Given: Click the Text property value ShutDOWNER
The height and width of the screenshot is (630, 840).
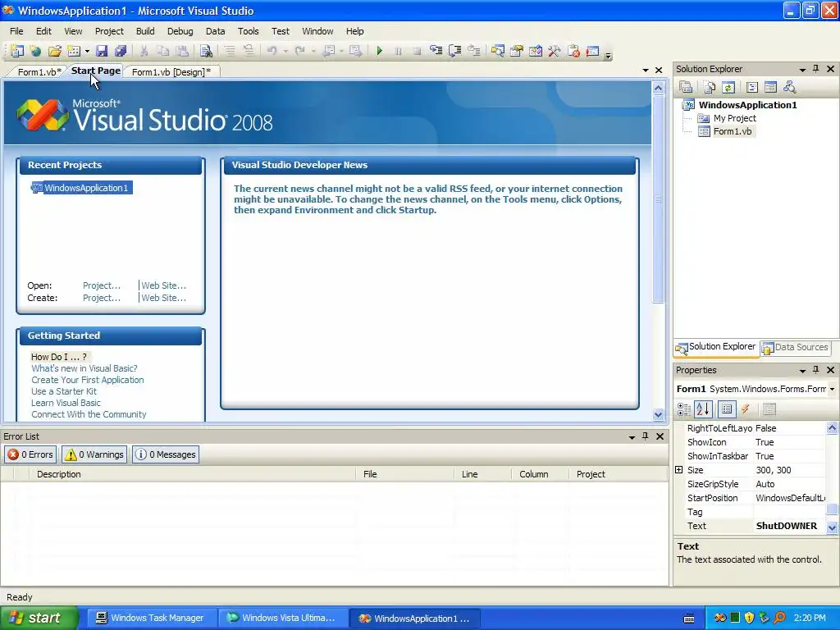Looking at the screenshot, I should (787, 526).
